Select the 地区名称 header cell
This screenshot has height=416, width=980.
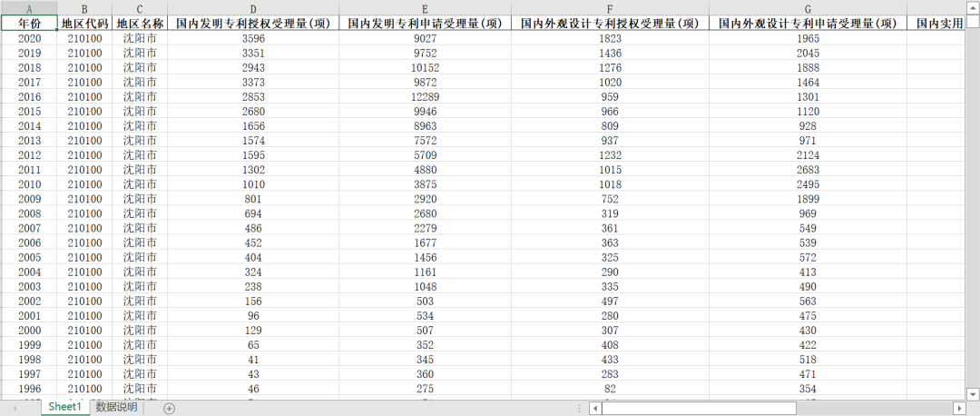coord(140,24)
